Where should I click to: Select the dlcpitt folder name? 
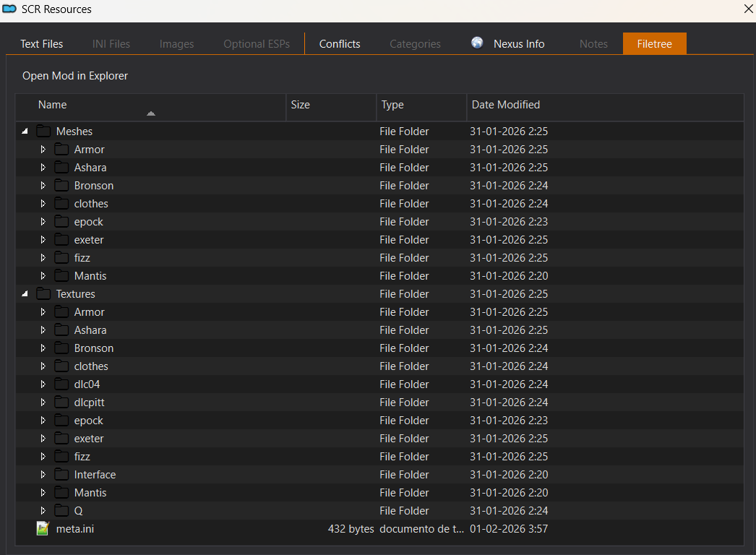click(x=89, y=403)
